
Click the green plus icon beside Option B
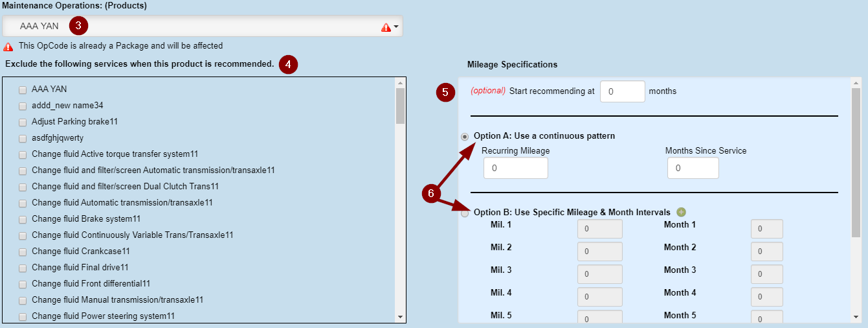click(681, 212)
